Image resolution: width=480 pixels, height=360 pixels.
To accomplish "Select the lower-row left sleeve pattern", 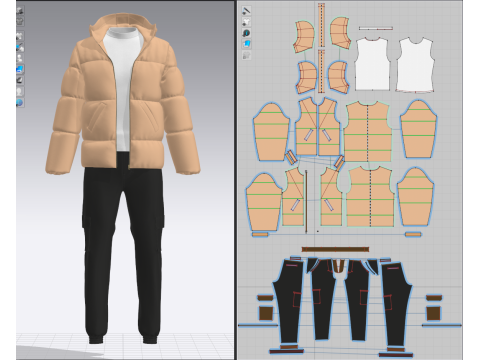I will pyautogui.click(x=264, y=202).
